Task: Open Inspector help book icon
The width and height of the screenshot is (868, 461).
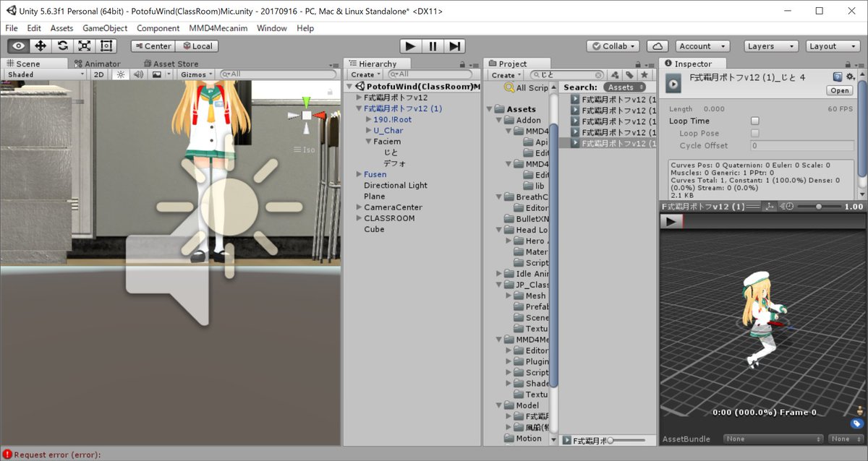Action: 838,77
